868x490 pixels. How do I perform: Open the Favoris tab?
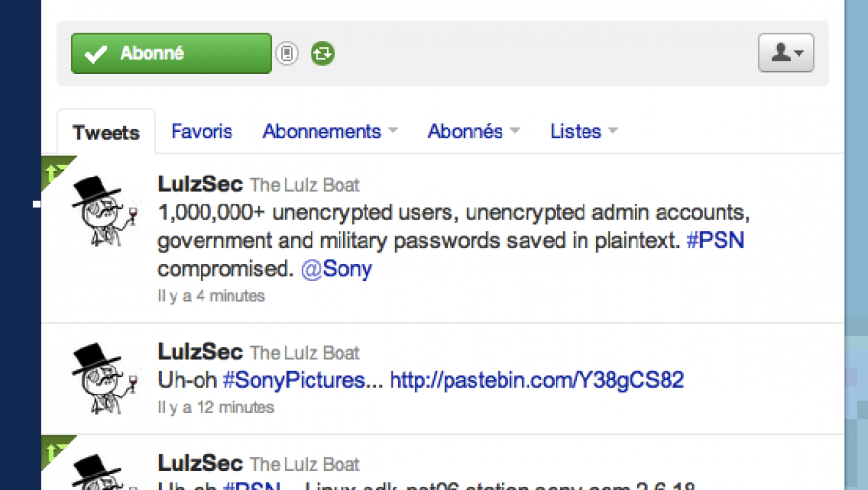202,131
